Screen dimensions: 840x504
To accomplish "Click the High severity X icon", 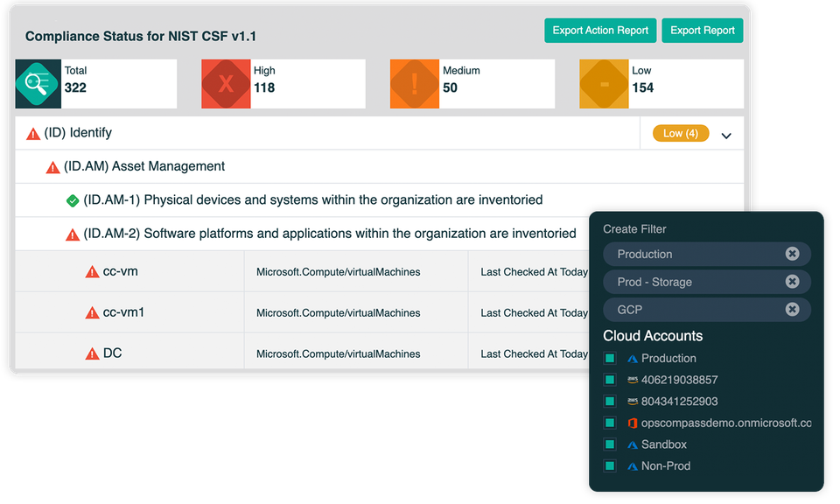I will pyautogui.click(x=226, y=84).
